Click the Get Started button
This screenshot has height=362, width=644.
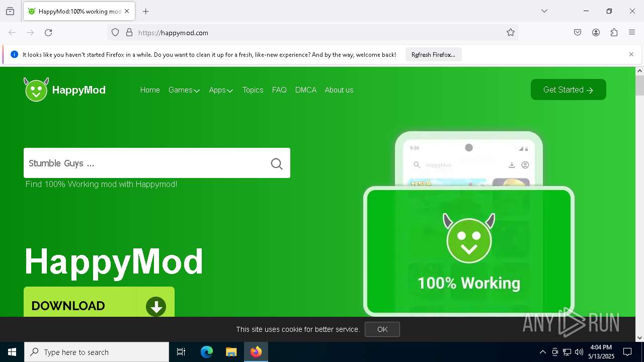(x=569, y=89)
